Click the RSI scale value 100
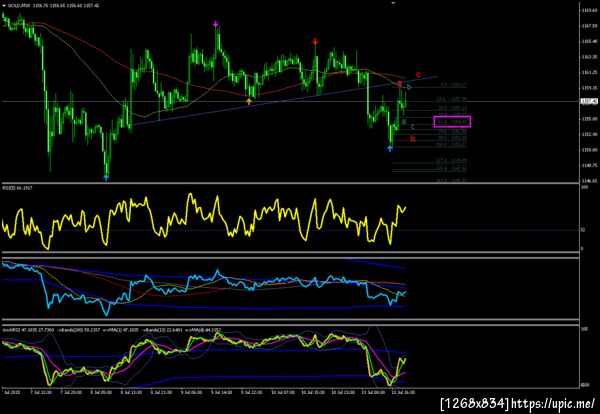This screenshot has height=414, width=600. pyautogui.click(x=584, y=187)
